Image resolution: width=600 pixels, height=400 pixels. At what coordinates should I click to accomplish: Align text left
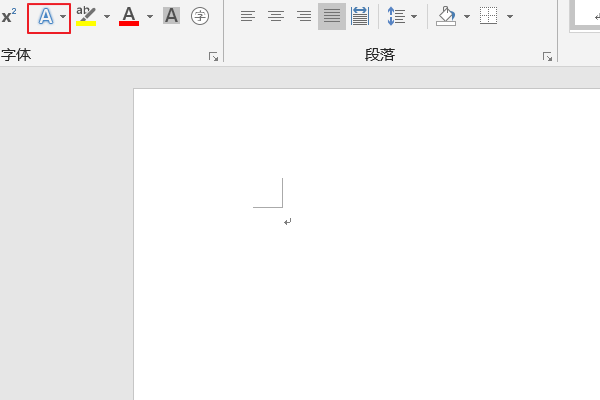248,16
